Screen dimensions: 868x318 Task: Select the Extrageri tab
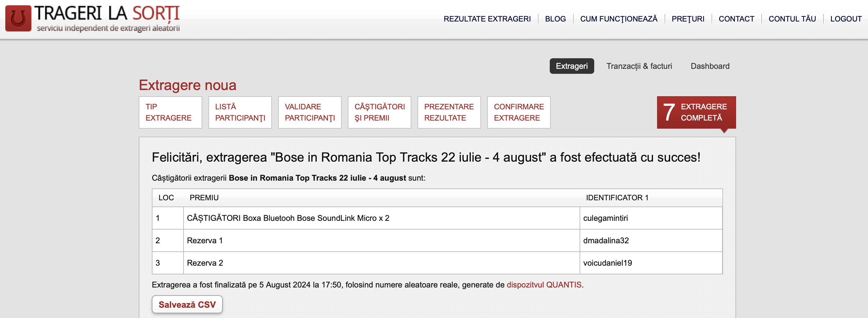[x=571, y=66]
